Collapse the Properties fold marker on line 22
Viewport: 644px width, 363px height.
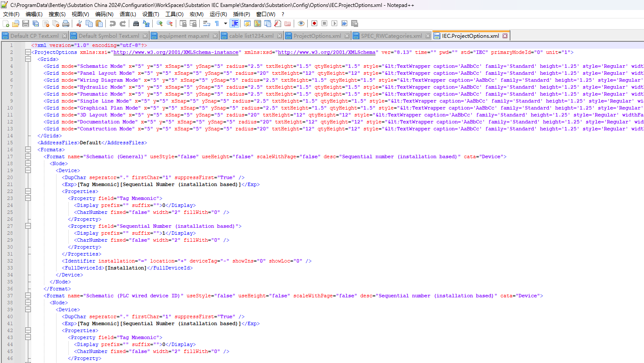(x=28, y=191)
